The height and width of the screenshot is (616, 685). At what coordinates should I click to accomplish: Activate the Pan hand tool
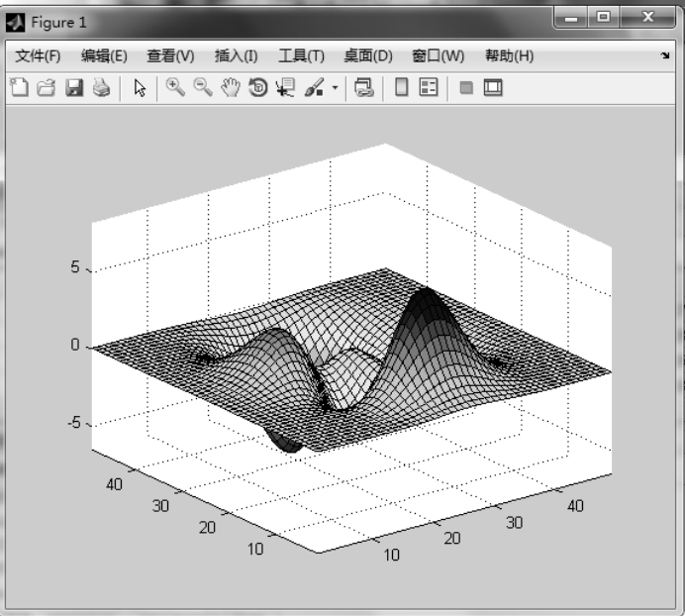(x=231, y=88)
